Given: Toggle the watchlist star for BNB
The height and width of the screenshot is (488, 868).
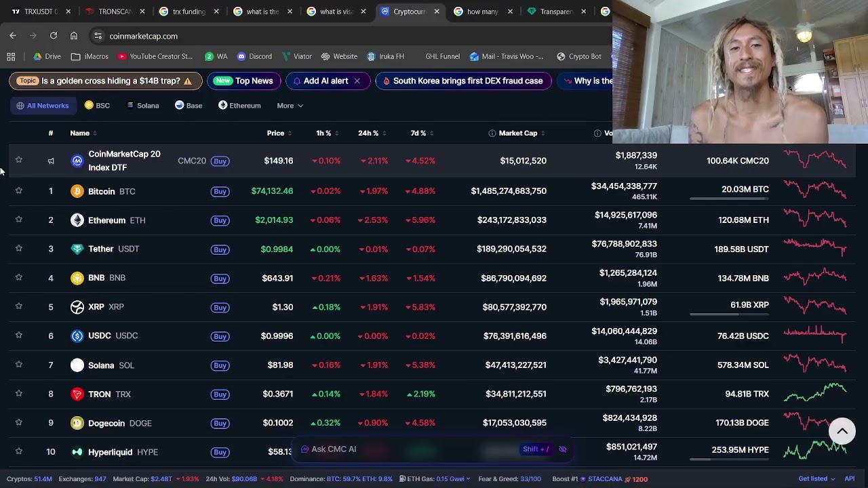Looking at the screenshot, I should tap(19, 277).
